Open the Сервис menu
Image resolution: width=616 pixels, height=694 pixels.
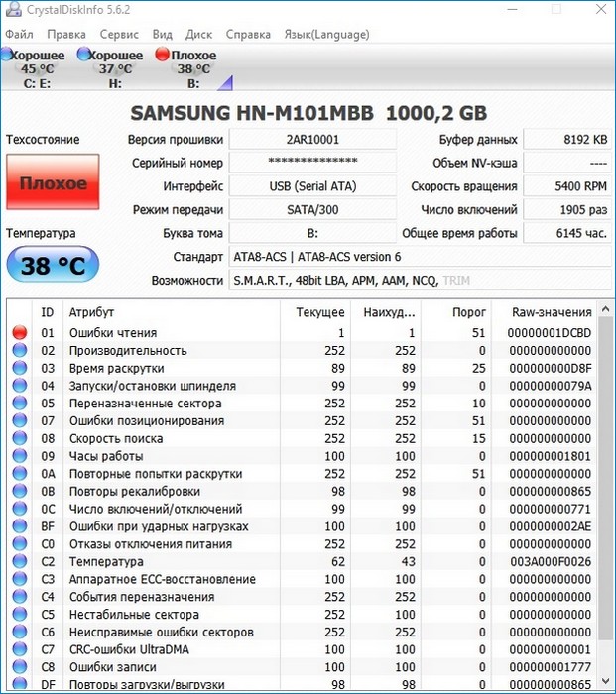tap(119, 34)
